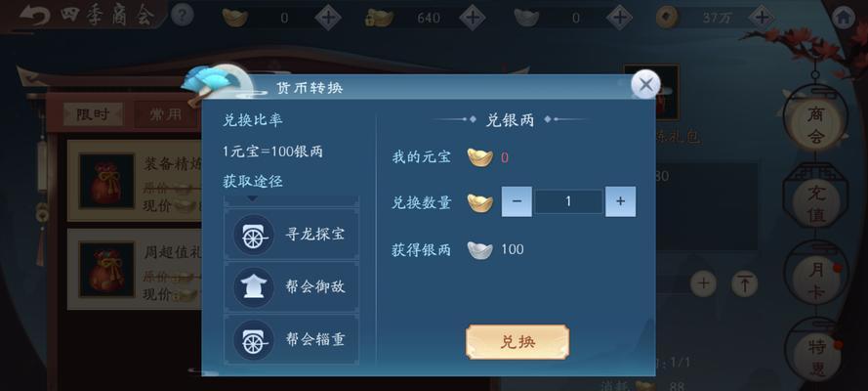Click the 兑换 confirm button

point(517,342)
